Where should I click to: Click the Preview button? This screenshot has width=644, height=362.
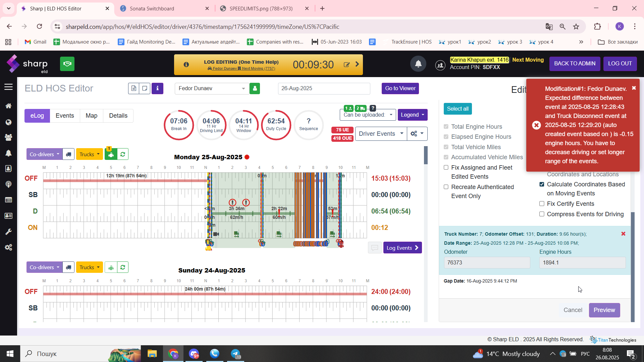pos(604,310)
